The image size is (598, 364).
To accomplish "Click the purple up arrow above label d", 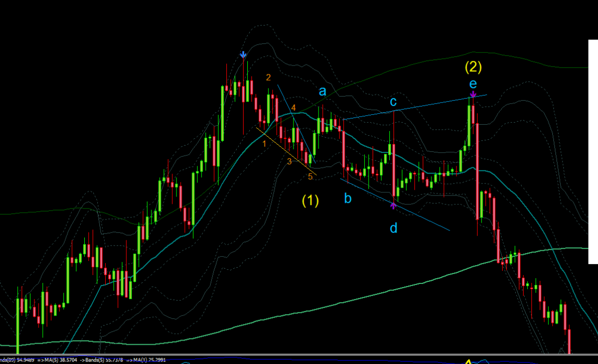I will [x=393, y=206].
